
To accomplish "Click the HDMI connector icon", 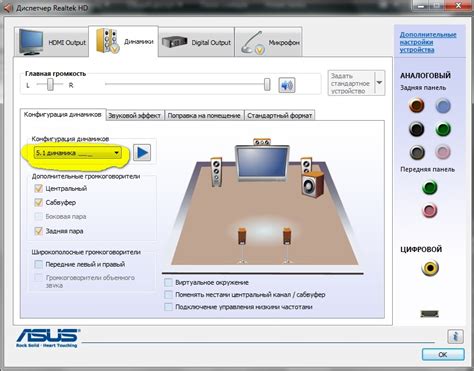I will pyautogui.click(x=430, y=314).
